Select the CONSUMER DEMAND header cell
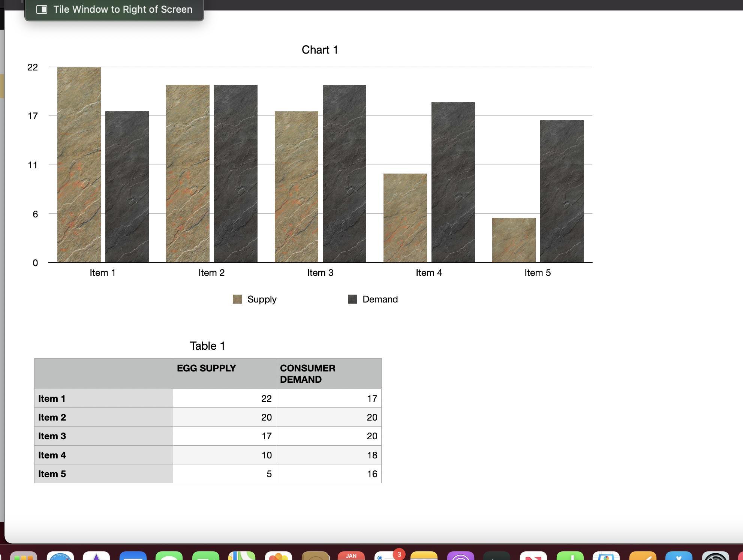The width and height of the screenshot is (743, 560). click(328, 373)
